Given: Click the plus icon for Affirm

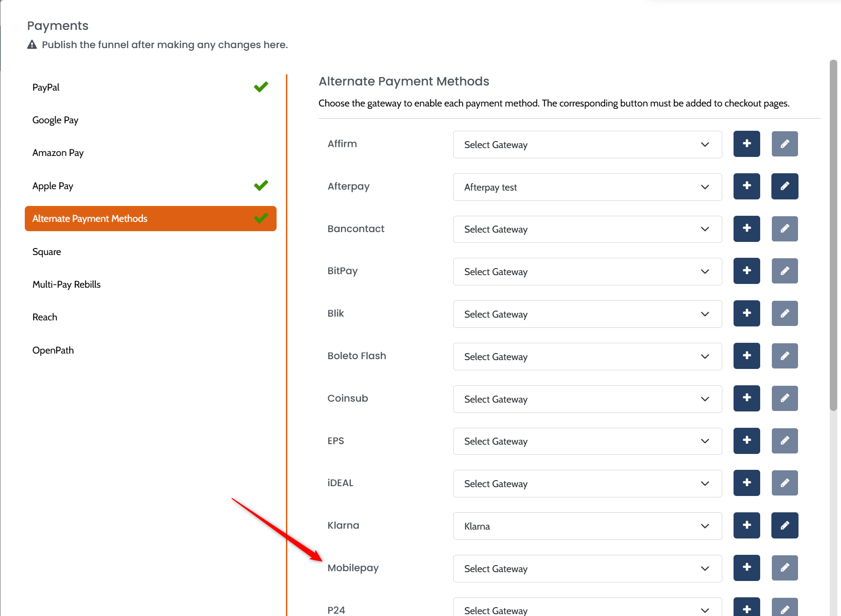Looking at the screenshot, I should [x=746, y=144].
